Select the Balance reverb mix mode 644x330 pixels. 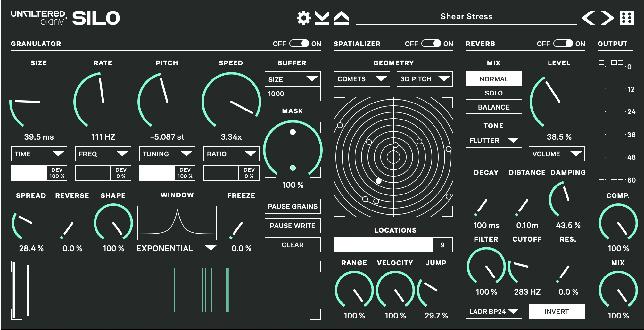pos(494,107)
